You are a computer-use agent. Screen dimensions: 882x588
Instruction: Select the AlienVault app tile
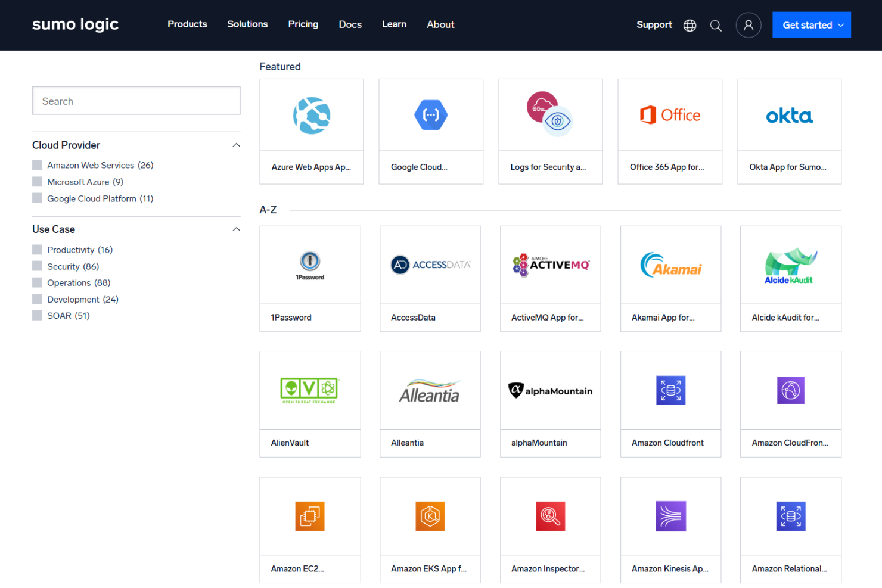(310, 404)
